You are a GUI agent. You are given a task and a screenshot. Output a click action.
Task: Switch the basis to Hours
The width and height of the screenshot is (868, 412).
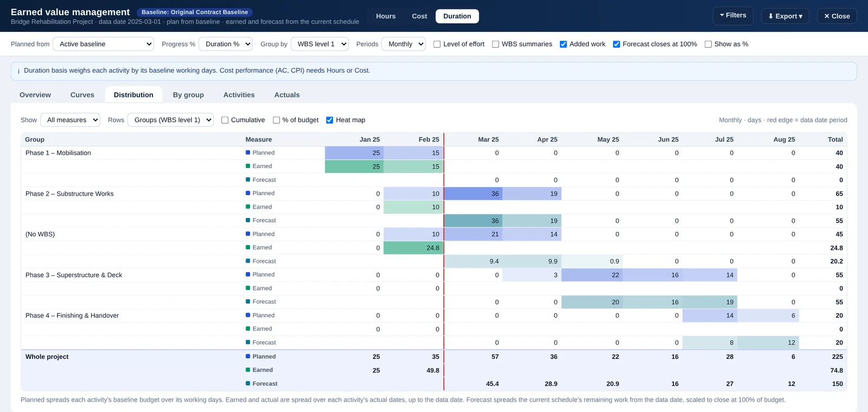coord(386,16)
